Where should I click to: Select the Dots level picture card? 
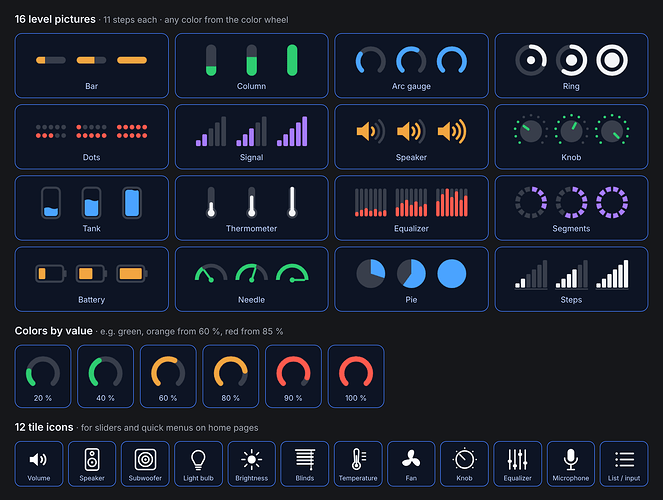click(x=92, y=137)
